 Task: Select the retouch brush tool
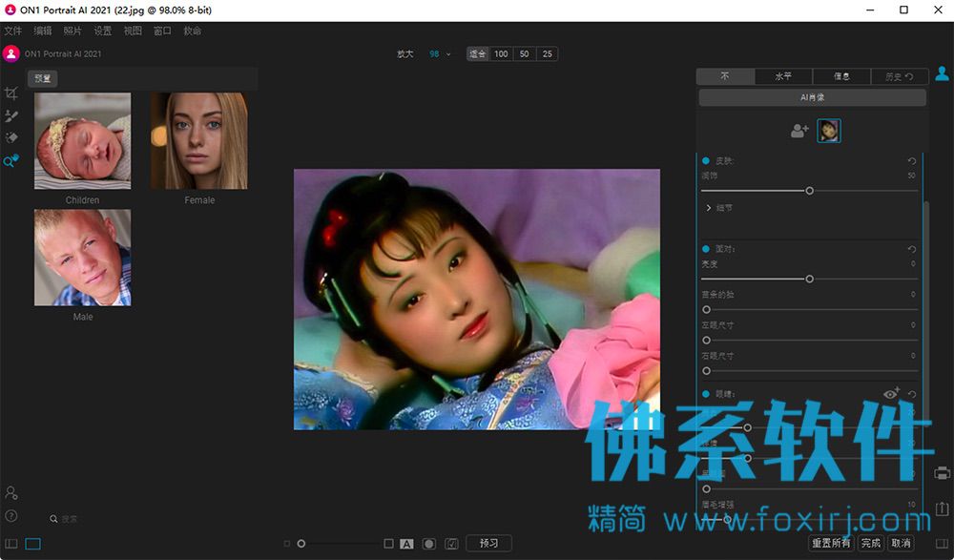10,115
